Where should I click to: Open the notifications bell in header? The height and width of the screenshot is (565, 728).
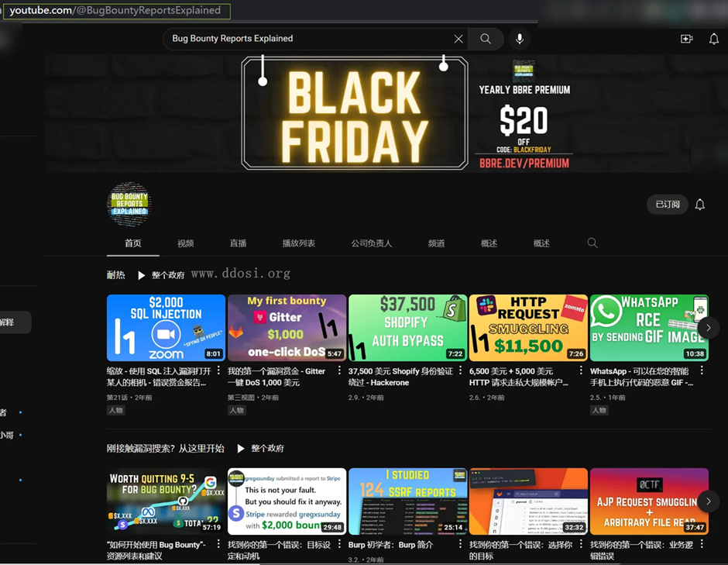(714, 39)
